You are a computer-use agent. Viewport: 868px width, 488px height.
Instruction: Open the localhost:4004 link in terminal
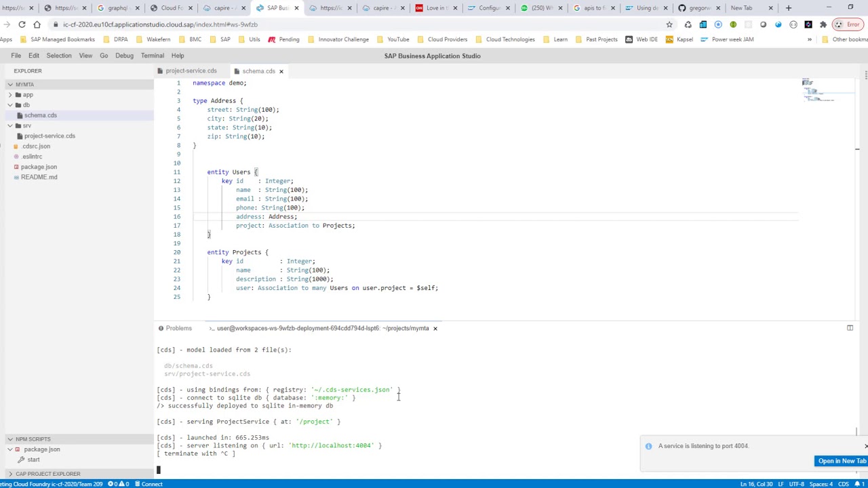[x=332, y=445]
